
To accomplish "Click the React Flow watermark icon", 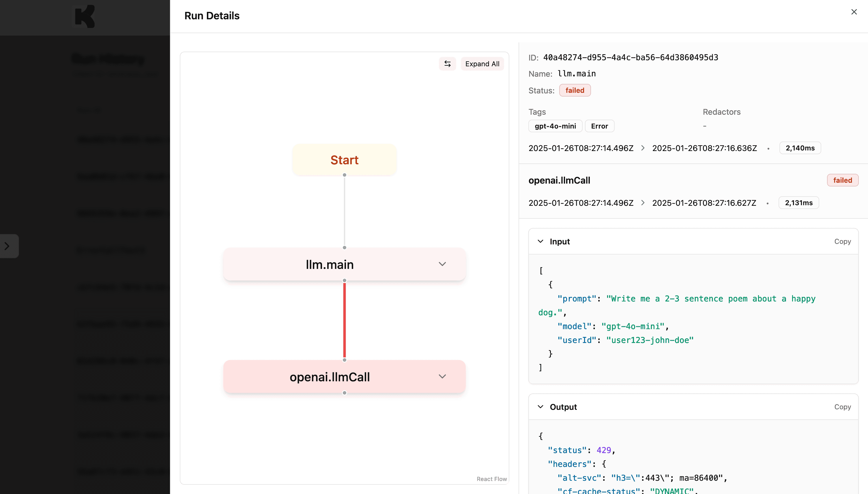I will tap(492, 479).
